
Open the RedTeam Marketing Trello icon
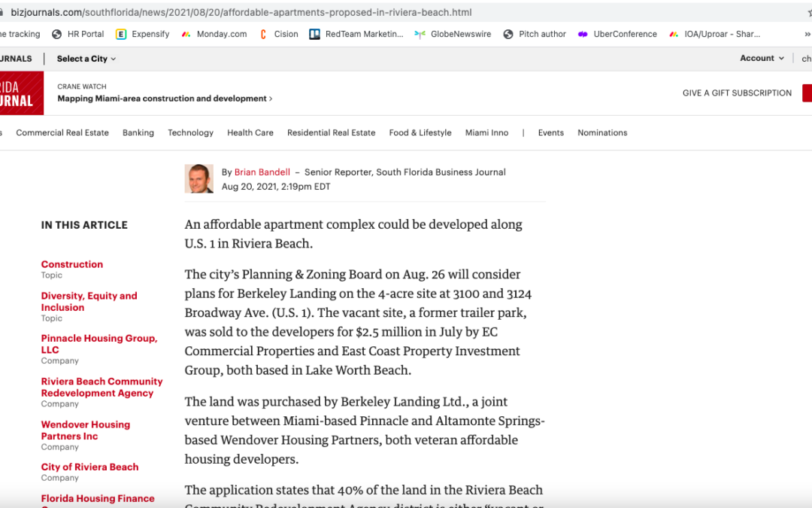(314, 34)
